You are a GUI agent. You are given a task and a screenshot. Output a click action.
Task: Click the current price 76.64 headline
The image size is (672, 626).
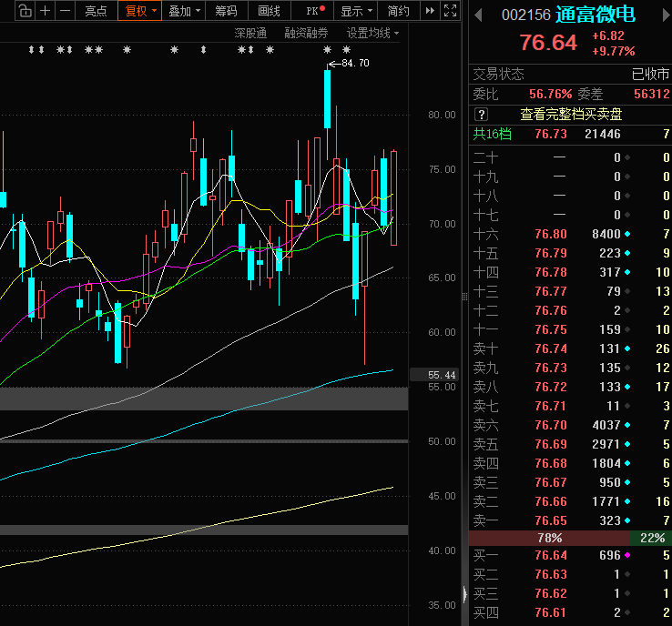click(x=548, y=43)
